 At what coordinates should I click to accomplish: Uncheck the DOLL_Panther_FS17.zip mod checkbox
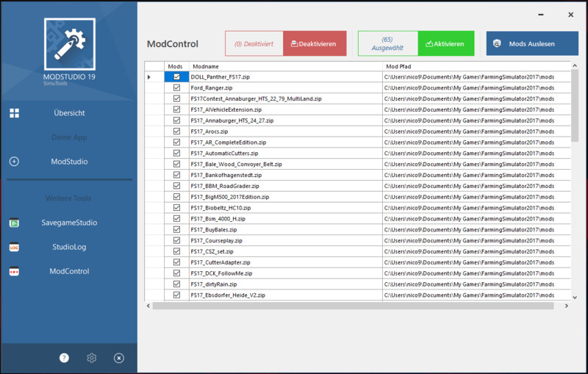(x=176, y=77)
